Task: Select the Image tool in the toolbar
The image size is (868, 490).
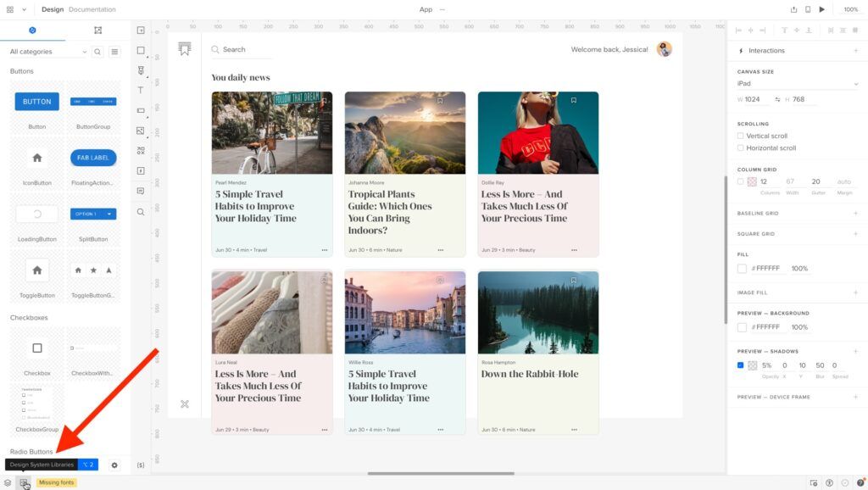Action: [141, 131]
